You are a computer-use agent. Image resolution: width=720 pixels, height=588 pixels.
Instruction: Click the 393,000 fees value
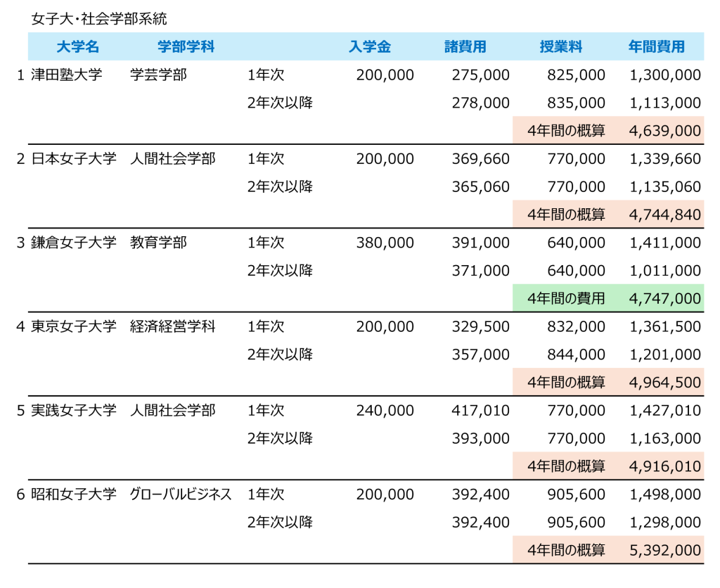pos(480,438)
